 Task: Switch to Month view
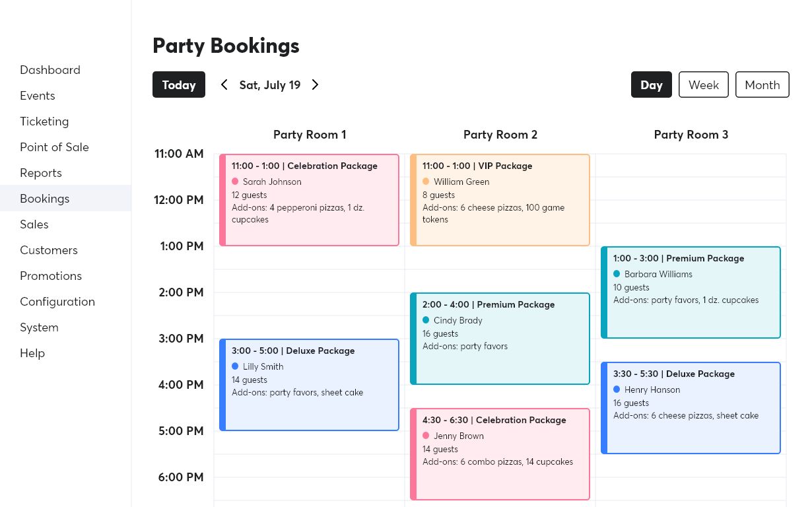point(762,84)
